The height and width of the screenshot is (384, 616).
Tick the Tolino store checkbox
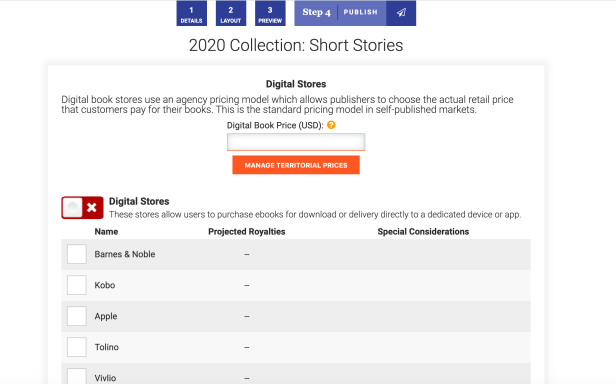point(77,347)
